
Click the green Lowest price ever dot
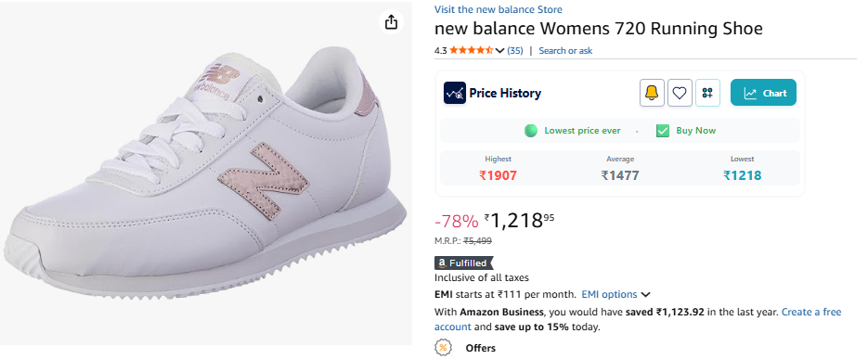click(x=531, y=131)
